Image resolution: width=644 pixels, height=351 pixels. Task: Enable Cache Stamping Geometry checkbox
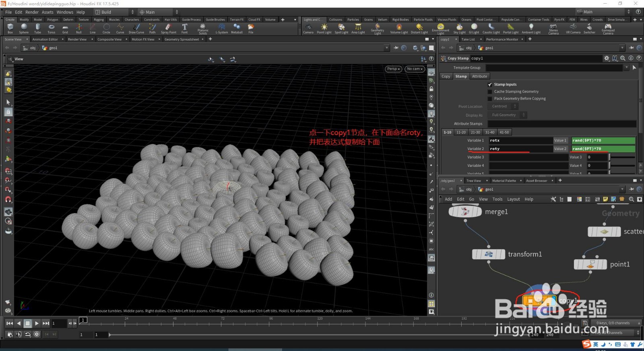click(x=490, y=92)
